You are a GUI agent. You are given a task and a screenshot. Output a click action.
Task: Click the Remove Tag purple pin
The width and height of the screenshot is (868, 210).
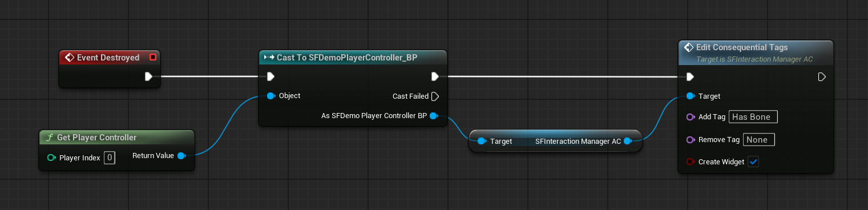pyautogui.click(x=690, y=140)
